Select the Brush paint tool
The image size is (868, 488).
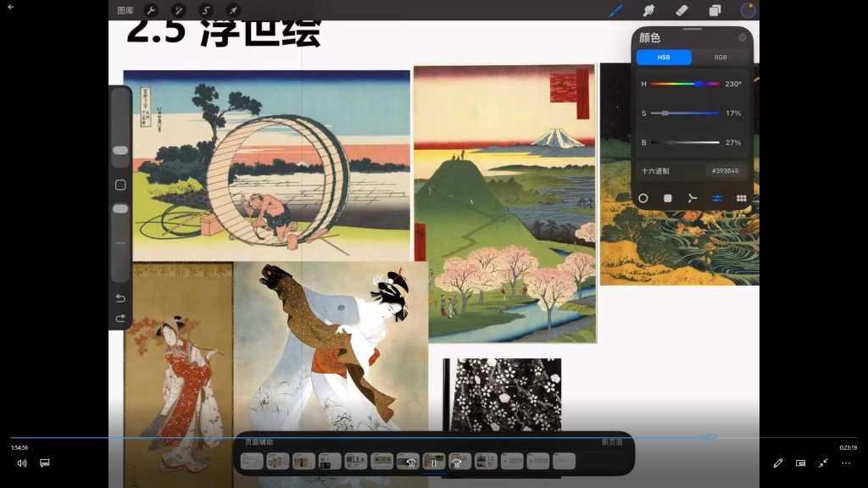[615, 10]
